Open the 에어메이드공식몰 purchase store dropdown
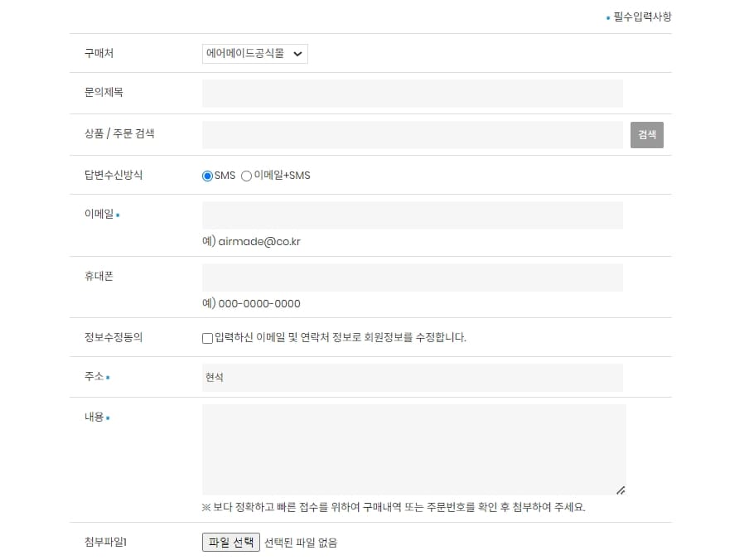This screenshot has width=749, height=560. pos(253,53)
